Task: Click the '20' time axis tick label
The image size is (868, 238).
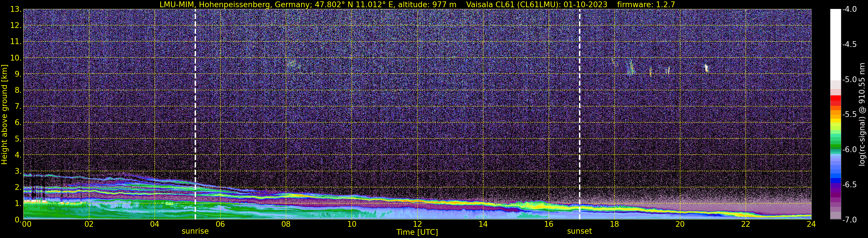Action: [x=680, y=224]
